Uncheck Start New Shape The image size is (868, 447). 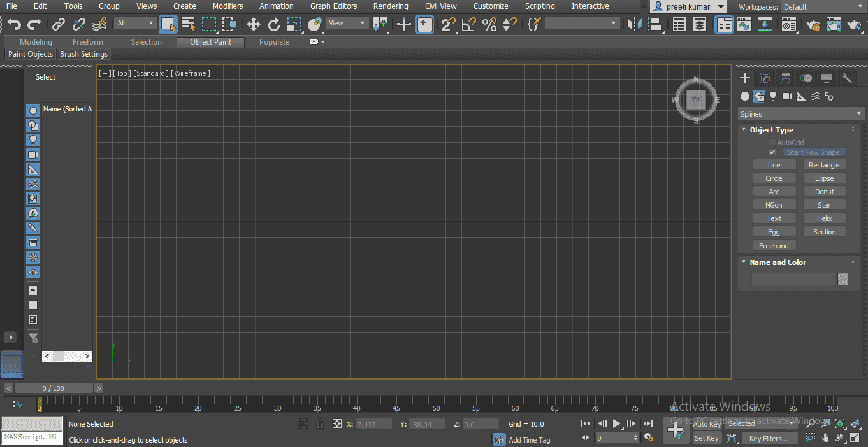click(772, 152)
